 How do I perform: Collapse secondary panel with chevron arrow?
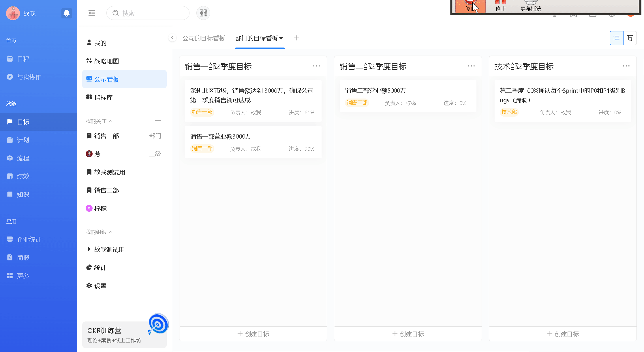(172, 38)
